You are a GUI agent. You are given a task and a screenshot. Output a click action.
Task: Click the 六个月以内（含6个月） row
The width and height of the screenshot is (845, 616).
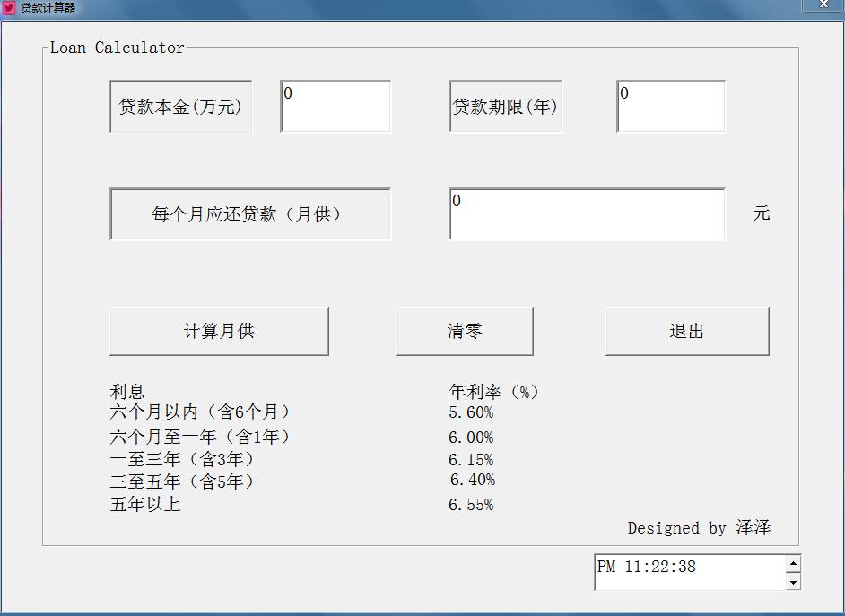199,412
